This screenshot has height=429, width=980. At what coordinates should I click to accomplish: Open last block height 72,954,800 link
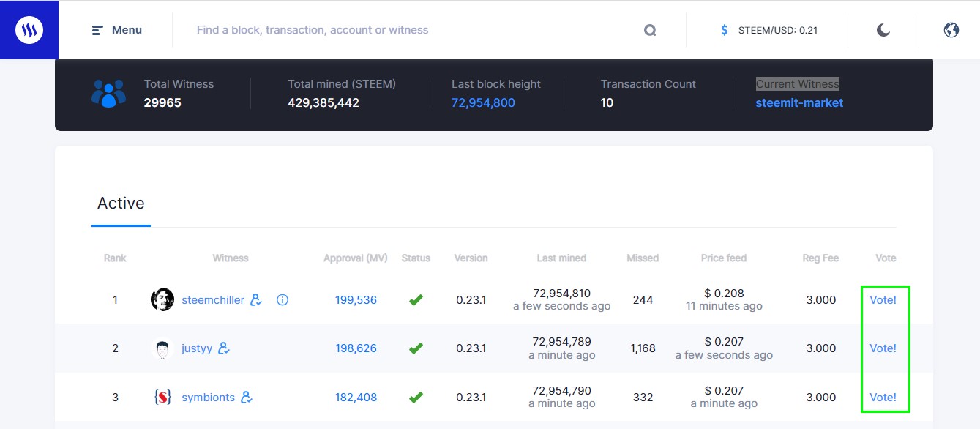pyautogui.click(x=483, y=103)
